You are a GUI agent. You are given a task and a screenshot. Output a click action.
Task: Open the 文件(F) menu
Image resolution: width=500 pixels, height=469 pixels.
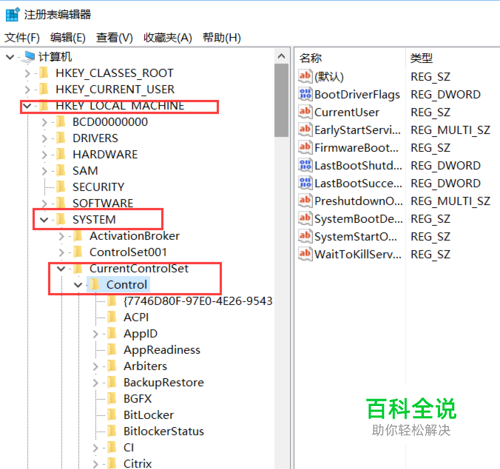click(22, 38)
